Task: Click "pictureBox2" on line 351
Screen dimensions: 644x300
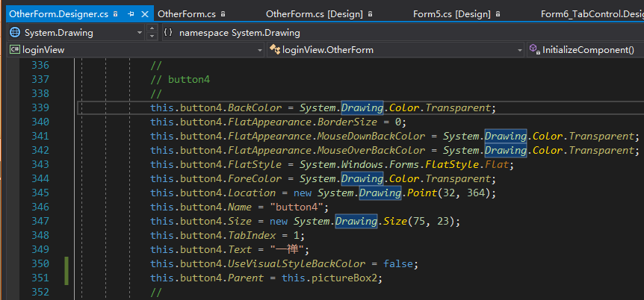Action: [344, 278]
